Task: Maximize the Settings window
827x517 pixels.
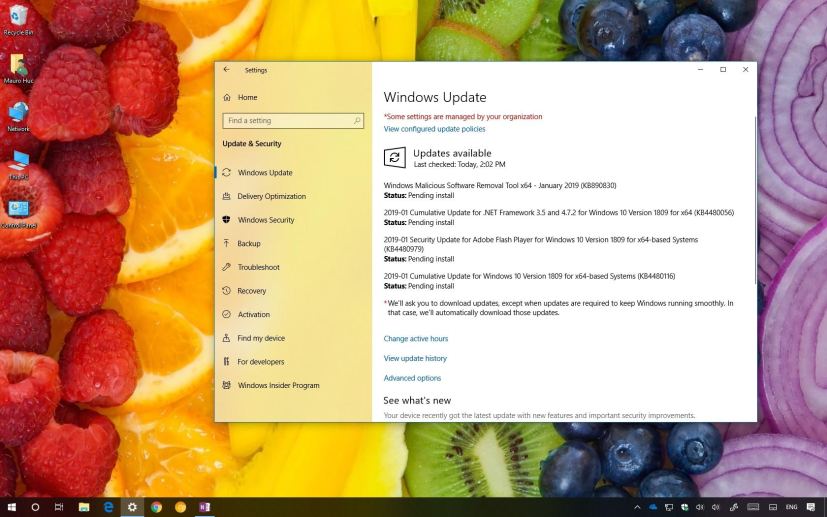Action: pyautogui.click(x=723, y=70)
